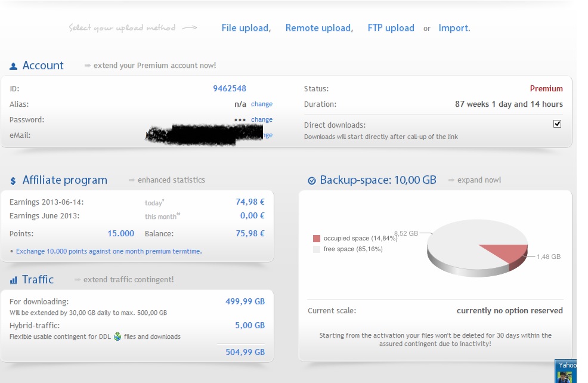The width and height of the screenshot is (588, 383).
Task: Click the free space legend square
Action: (x=317, y=249)
